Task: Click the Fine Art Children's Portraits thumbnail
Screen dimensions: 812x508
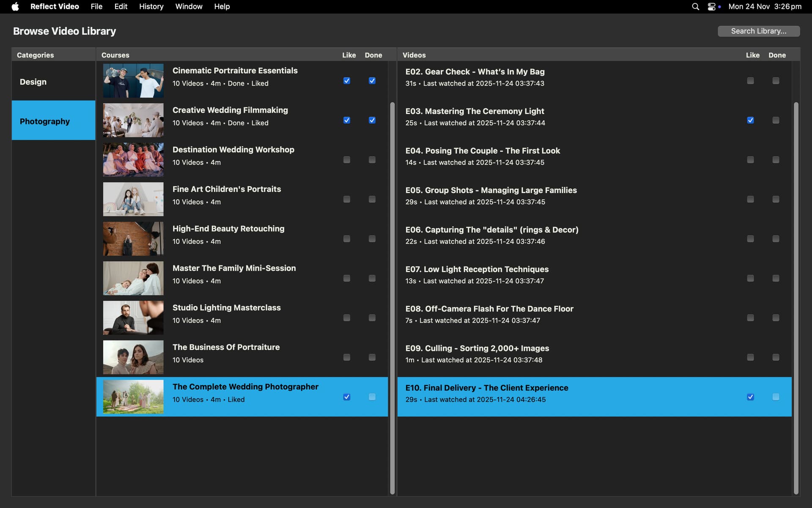Action: pyautogui.click(x=133, y=199)
